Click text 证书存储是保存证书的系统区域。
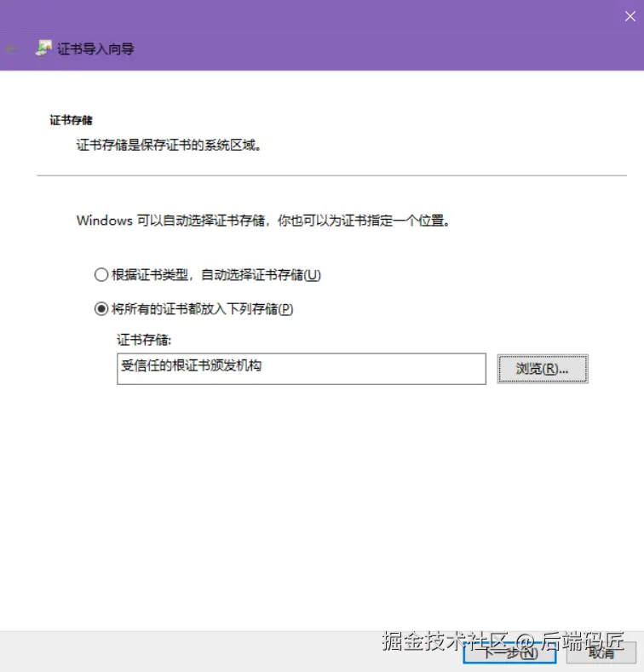The width and height of the screenshot is (644, 672). point(169,146)
